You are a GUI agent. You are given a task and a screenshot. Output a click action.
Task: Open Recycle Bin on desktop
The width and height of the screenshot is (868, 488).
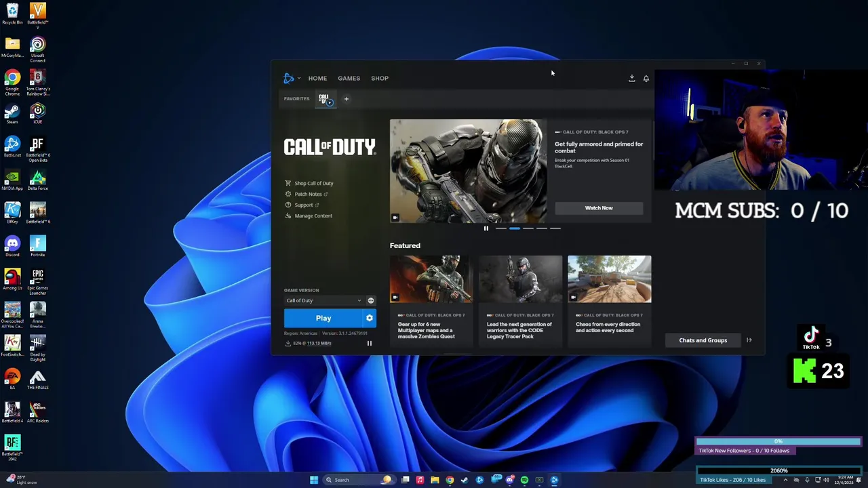12,14
